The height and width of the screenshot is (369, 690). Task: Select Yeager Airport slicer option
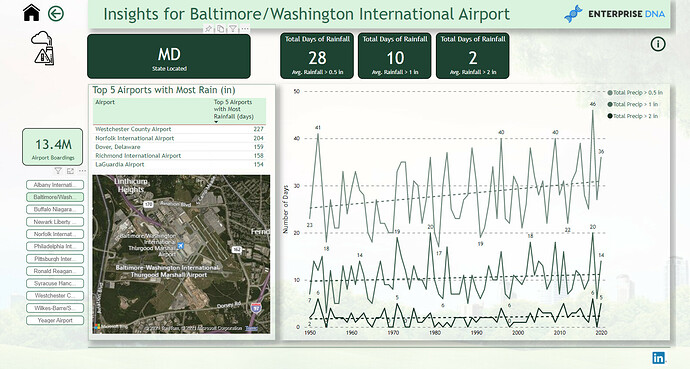(55, 320)
